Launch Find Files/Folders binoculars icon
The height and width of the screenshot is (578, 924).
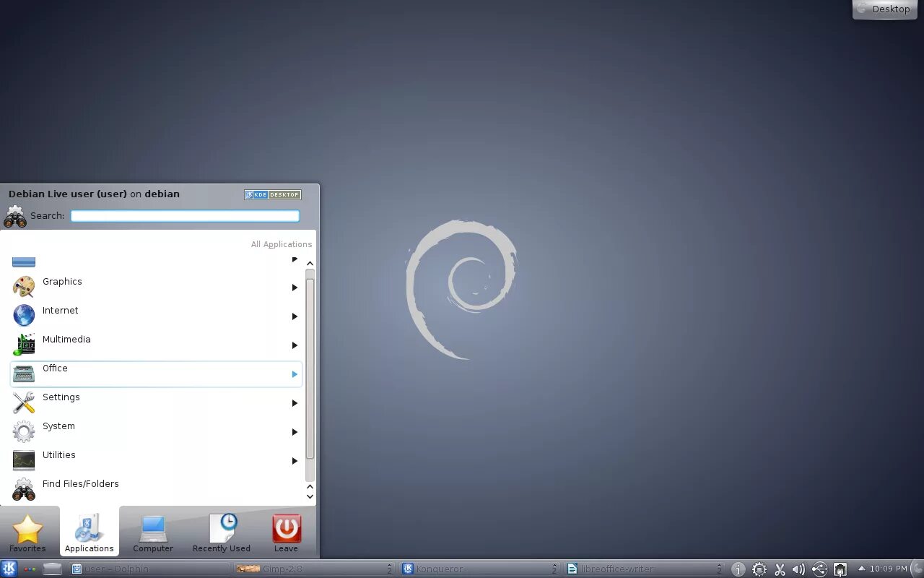click(x=24, y=489)
